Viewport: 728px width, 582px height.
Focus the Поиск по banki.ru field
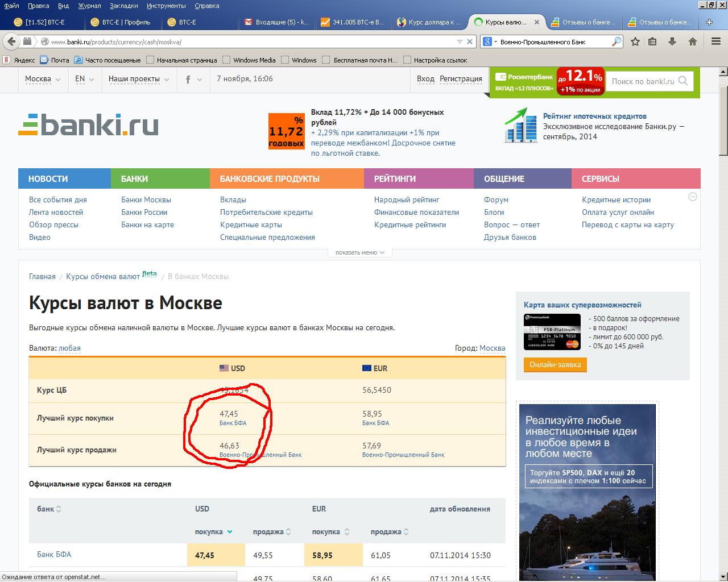[x=643, y=81]
